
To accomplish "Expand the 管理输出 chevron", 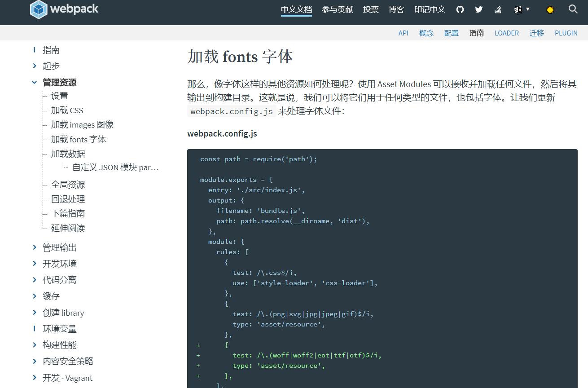I will point(35,247).
